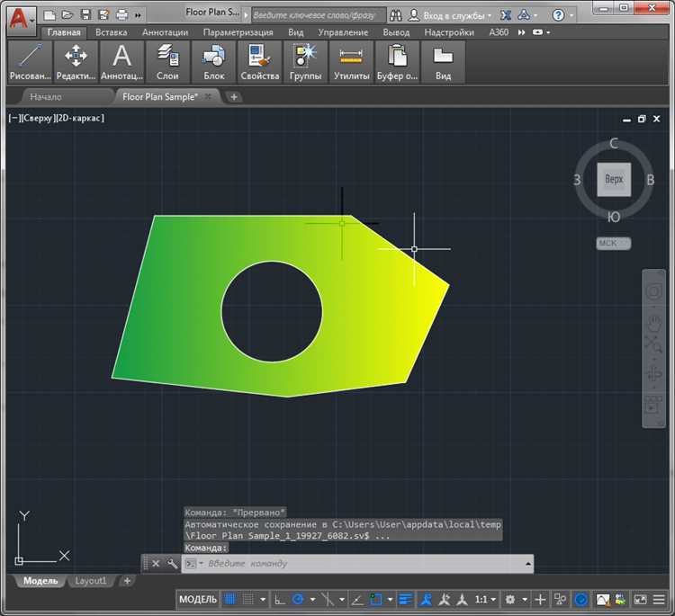The width and height of the screenshot is (675, 616).
Task: Print the drawing using the plotter icon
Action: coord(121,15)
